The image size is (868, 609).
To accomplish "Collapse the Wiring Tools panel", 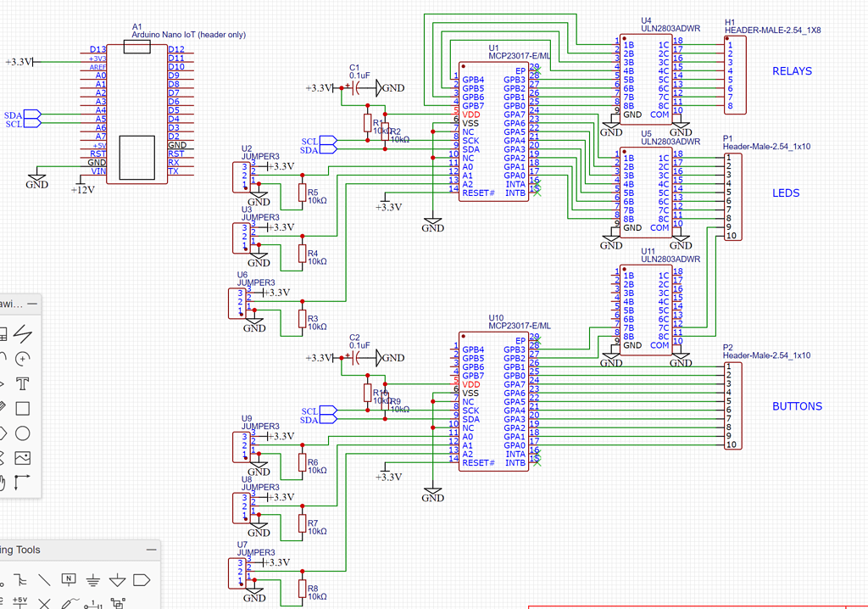I will tap(152, 550).
